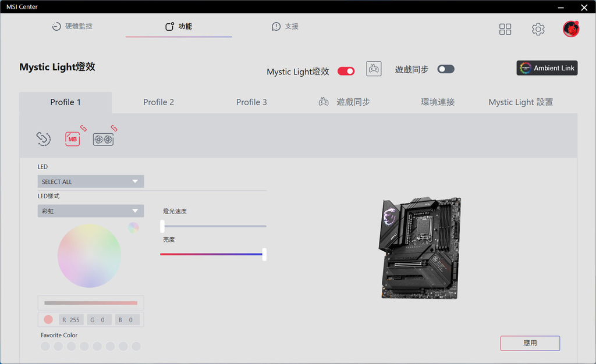The height and width of the screenshot is (364, 596).
Task: Turn off the Mystic Light燈效 switch
Action: coord(346,71)
